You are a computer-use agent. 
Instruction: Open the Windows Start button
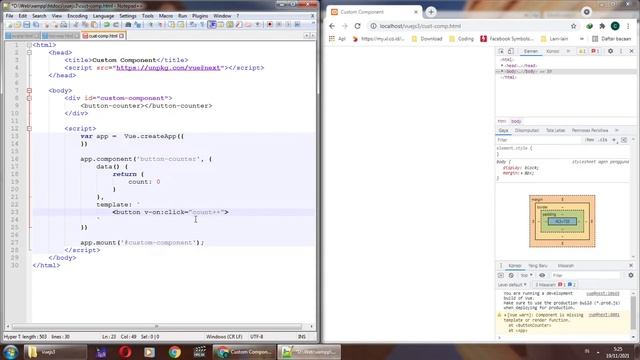coord(11,352)
